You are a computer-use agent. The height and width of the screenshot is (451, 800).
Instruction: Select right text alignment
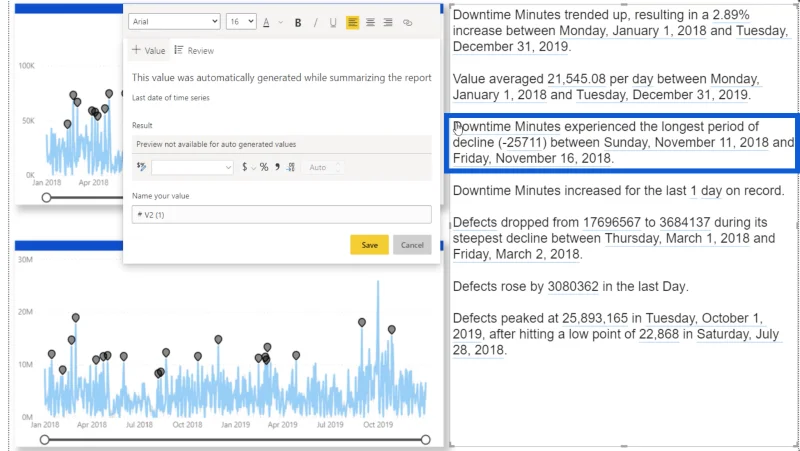click(388, 22)
